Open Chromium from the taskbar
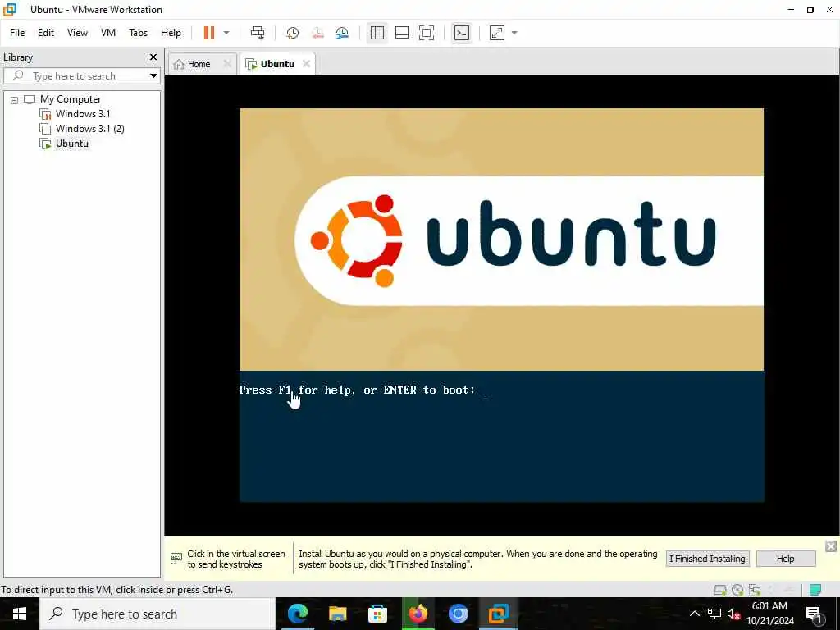The image size is (840, 630). [458, 614]
